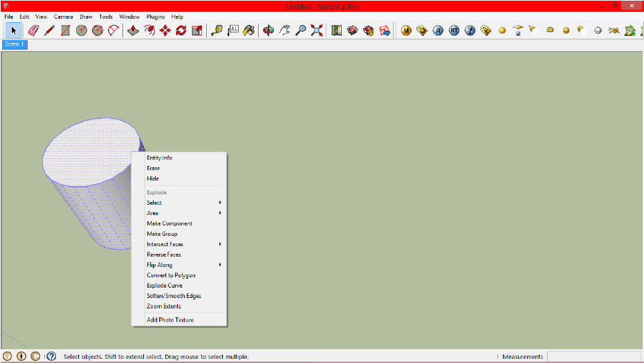Pick the Line pencil tool
This screenshot has width=644, height=363.
click(49, 30)
